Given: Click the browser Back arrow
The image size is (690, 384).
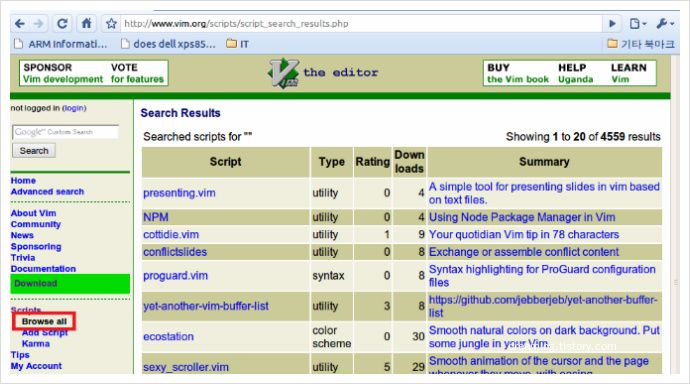Looking at the screenshot, I should [20, 23].
